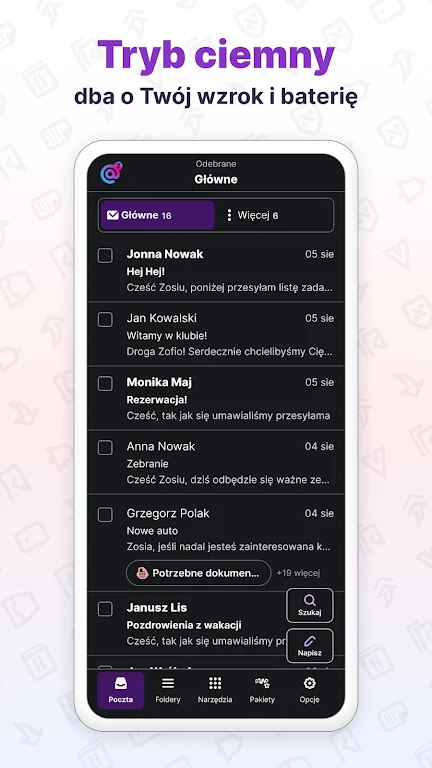Select Poczta inbox icon
Screen dimensions: 432x768
tap(120, 690)
